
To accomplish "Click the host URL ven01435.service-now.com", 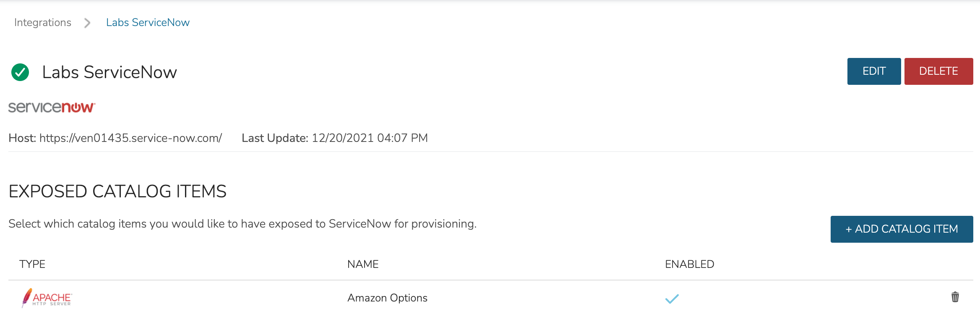I will point(130,138).
